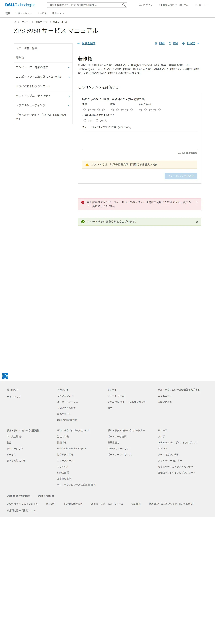This screenshot has height=644, width=215.
Task: Select 著作権 in table of contents
Action: [x=43, y=58]
